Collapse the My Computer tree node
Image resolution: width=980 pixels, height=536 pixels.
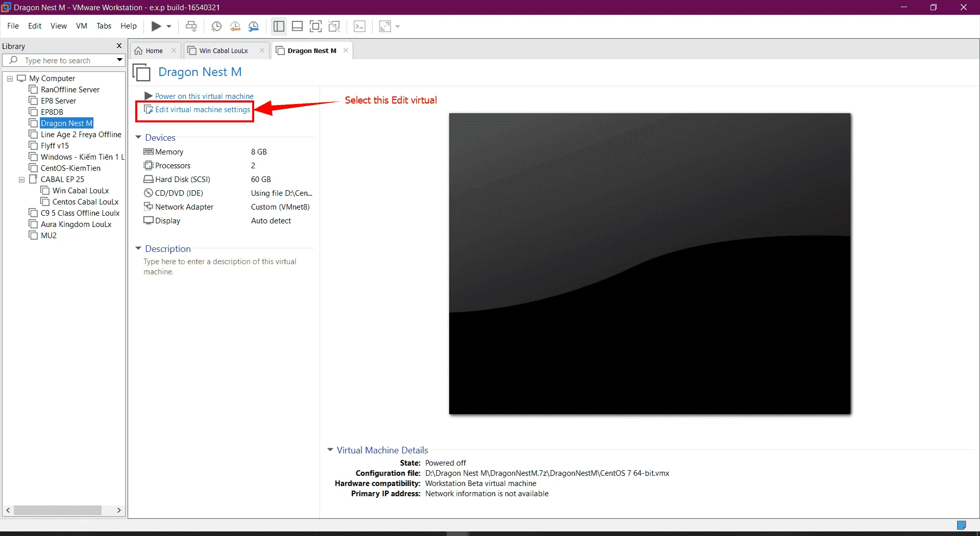pyautogui.click(x=10, y=79)
